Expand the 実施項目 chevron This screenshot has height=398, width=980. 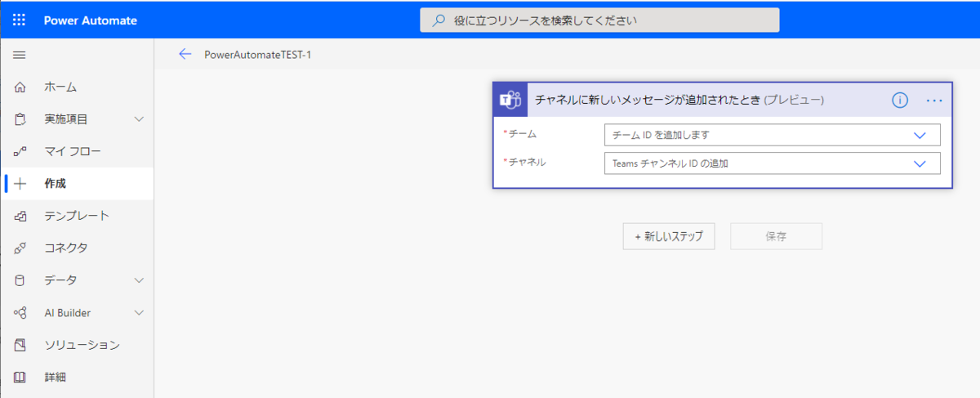click(x=139, y=119)
